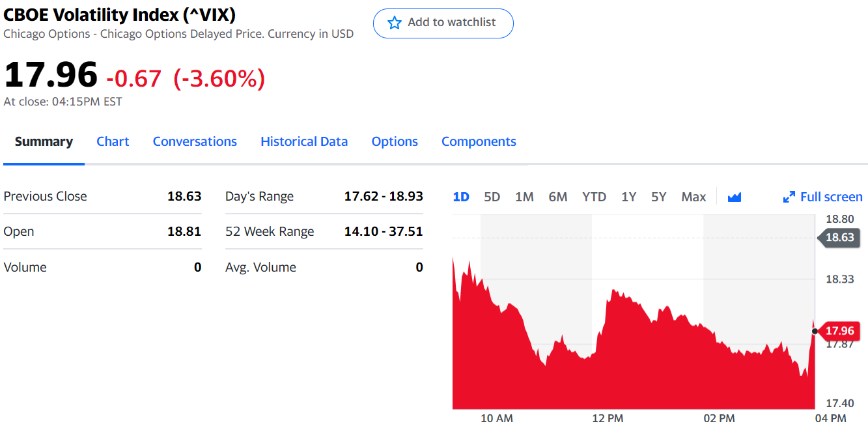868x428 pixels.
Task: Select the 1Y chart range
Action: (628, 197)
